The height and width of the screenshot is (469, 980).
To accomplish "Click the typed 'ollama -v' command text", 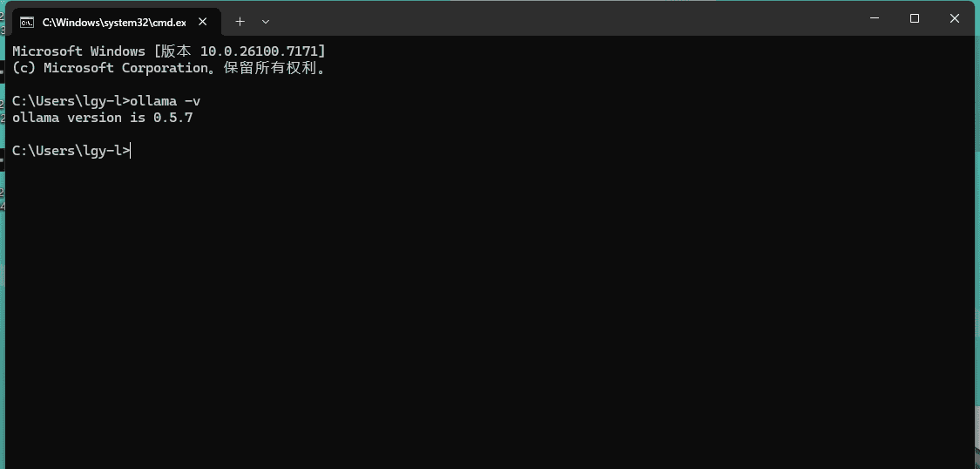I will [x=165, y=100].
